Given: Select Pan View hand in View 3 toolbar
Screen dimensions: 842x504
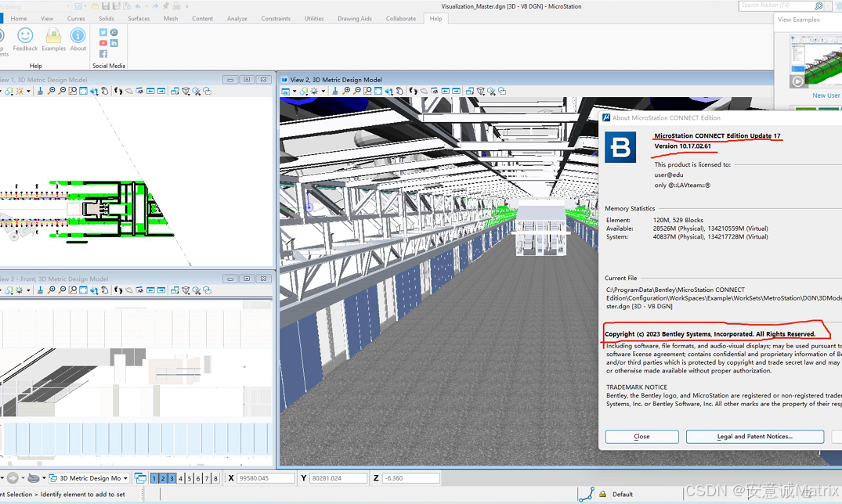Looking at the screenshot, I should [105, 290].
